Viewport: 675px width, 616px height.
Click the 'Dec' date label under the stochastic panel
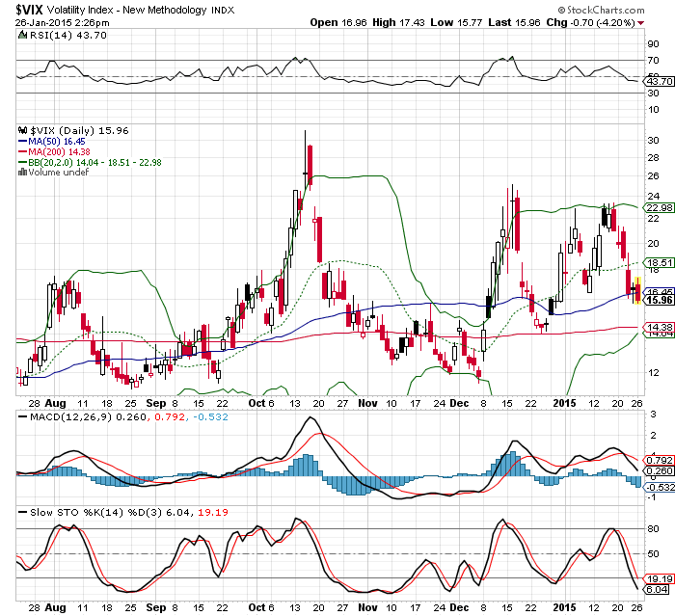point(459,607)
